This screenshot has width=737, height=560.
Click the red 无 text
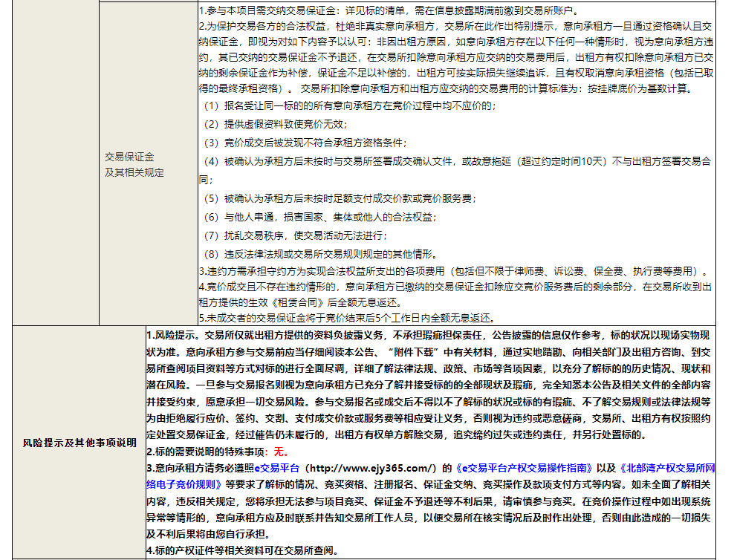(x=279, y=452)
